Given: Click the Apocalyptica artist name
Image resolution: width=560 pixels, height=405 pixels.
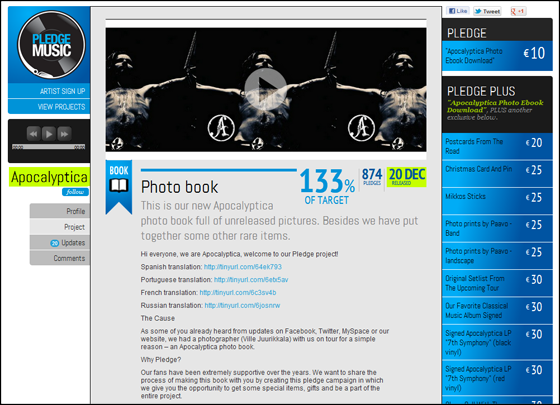Looking at the screenshot, I should (x=49, y=177).
